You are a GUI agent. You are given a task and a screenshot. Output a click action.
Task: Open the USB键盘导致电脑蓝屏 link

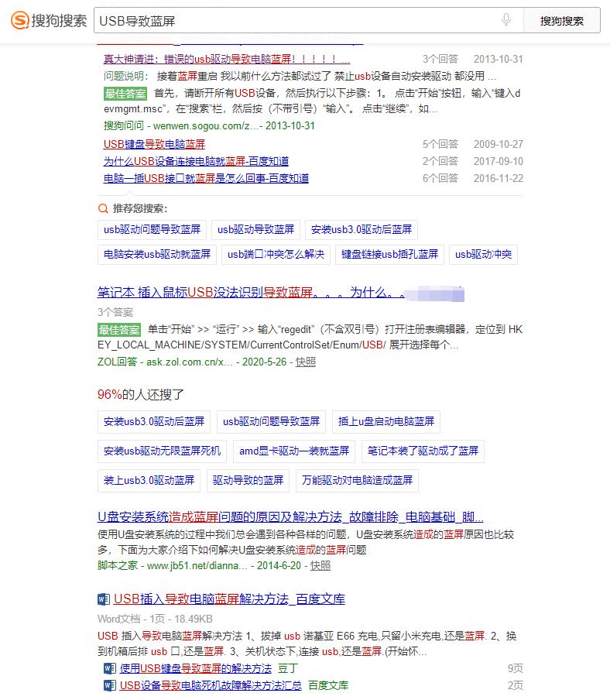click(x=154, y=144)
